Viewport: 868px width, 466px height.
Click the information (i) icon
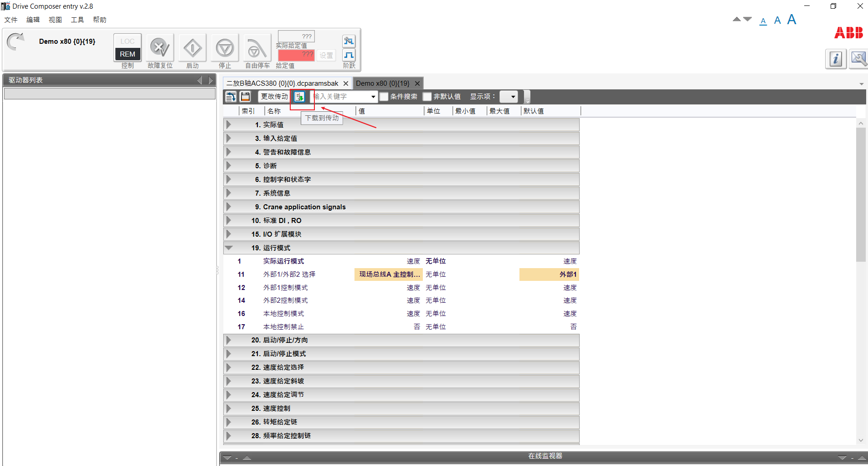point(836,59)
